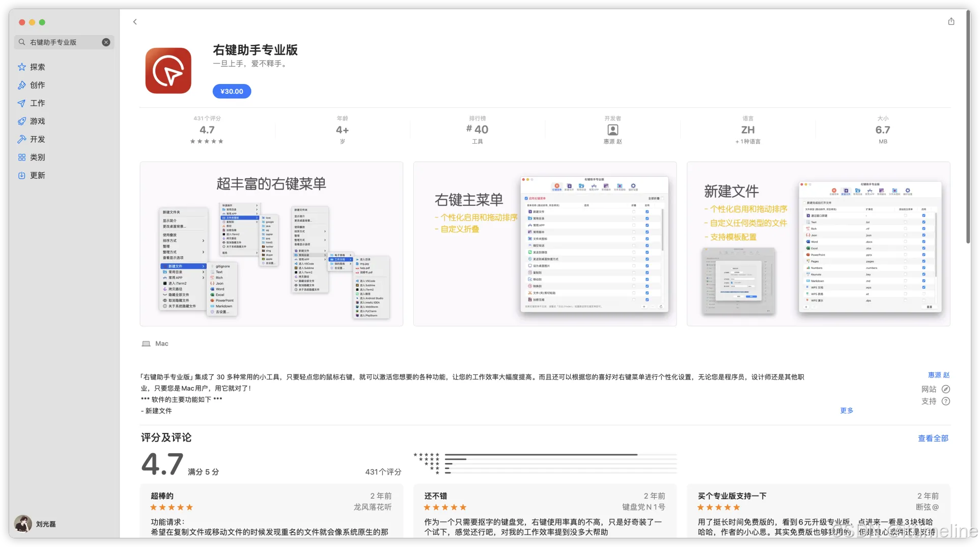Click reviewer name 龙风落花听
The image size is (980, 547).
(x=373, y=507)
